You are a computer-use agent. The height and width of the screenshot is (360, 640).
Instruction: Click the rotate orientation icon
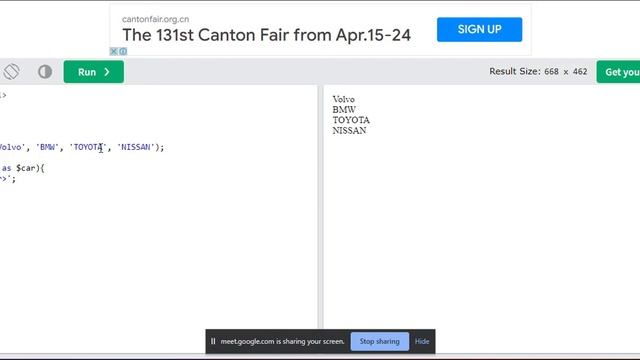point(11,72)
